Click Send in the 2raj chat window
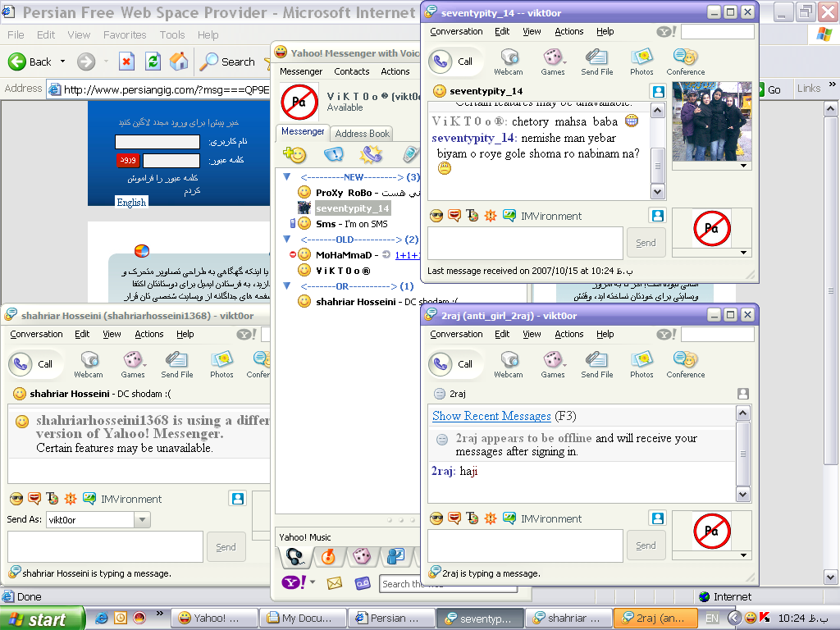 646,546
